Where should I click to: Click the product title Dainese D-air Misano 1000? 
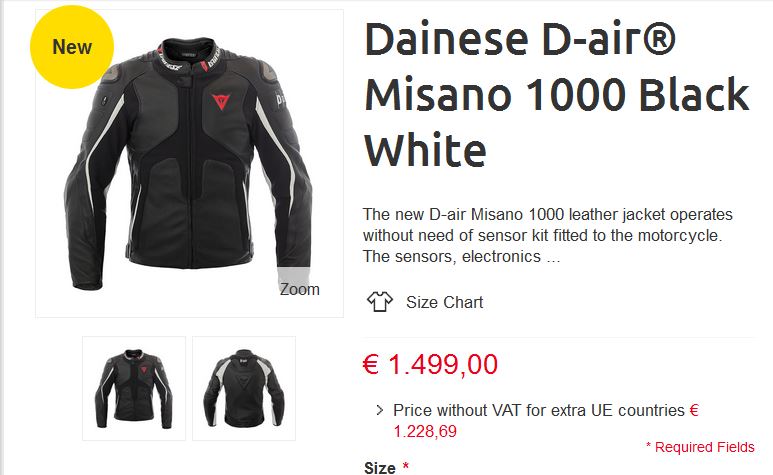557,94
